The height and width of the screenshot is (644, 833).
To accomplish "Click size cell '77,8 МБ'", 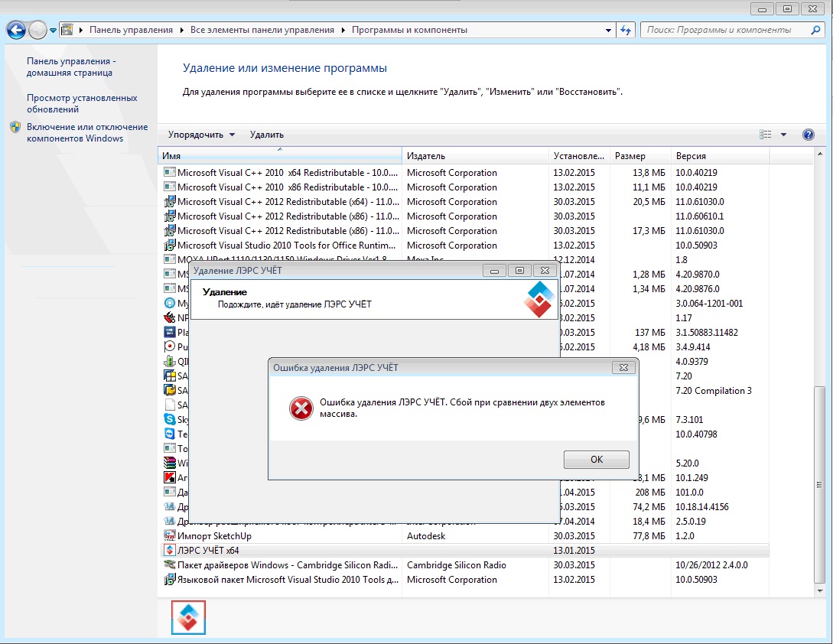I will [x=649, y=535].
